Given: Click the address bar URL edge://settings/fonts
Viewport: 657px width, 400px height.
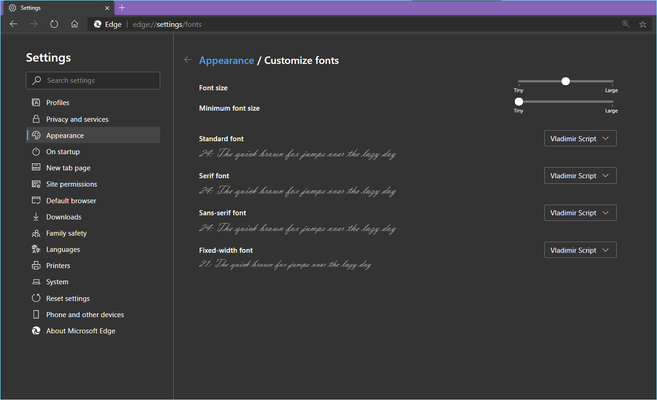Looking at the screenshot, I should [x=167, y=24].
